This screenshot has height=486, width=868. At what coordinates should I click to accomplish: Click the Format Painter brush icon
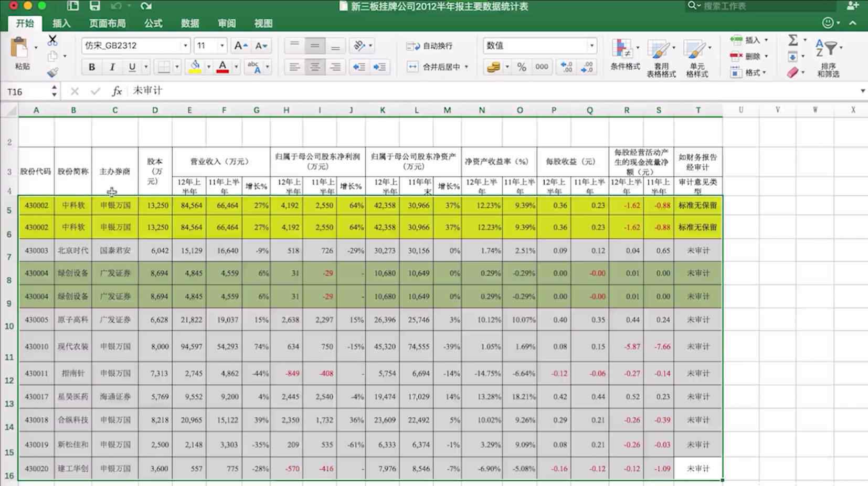[x=52, y=72]
